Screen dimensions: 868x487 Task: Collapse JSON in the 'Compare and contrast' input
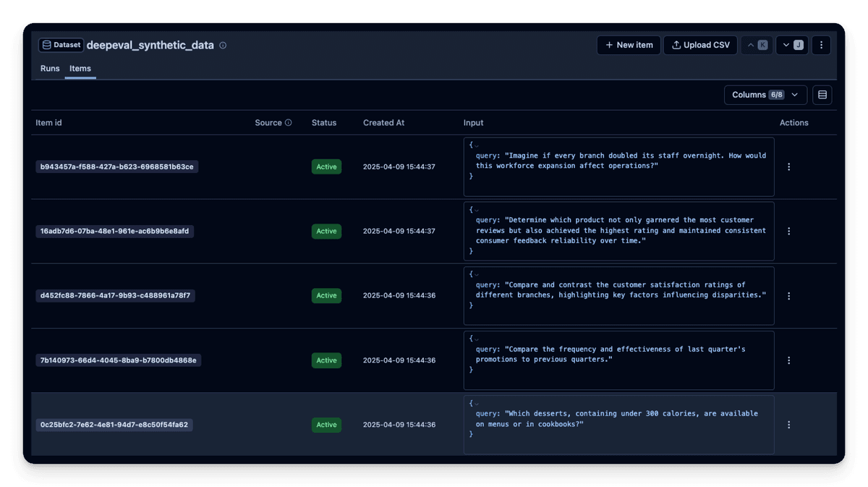[477, 274]
